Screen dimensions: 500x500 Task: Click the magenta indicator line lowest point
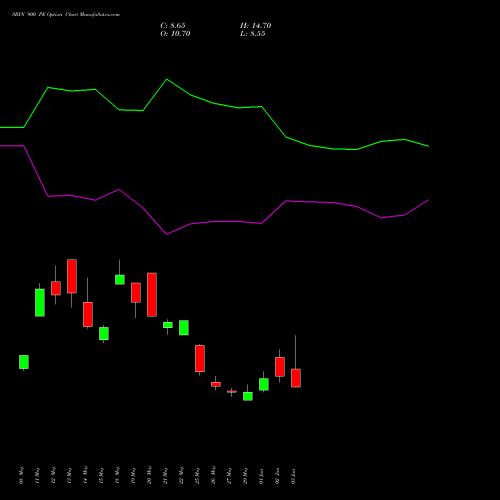click(x=166, y=234)
